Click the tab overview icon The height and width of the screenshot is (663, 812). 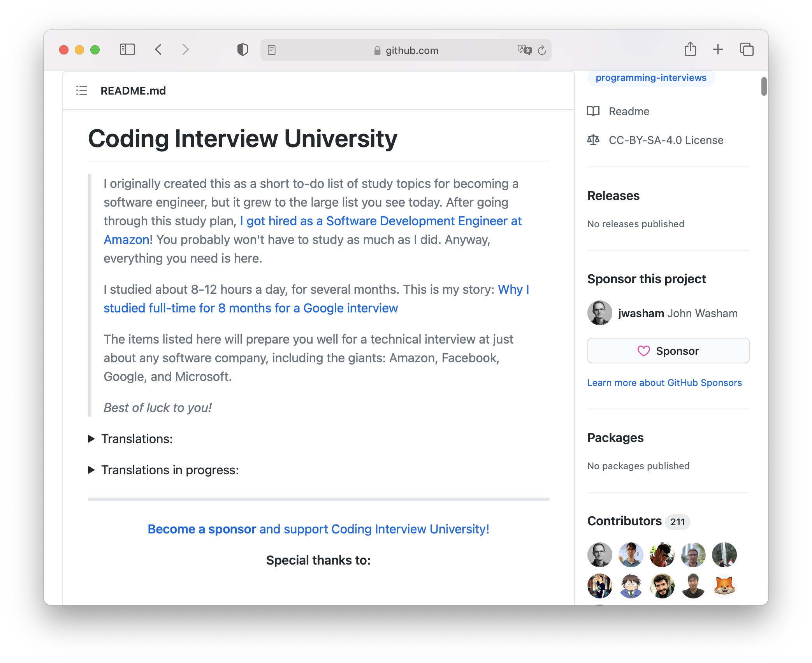pos(747,49)
